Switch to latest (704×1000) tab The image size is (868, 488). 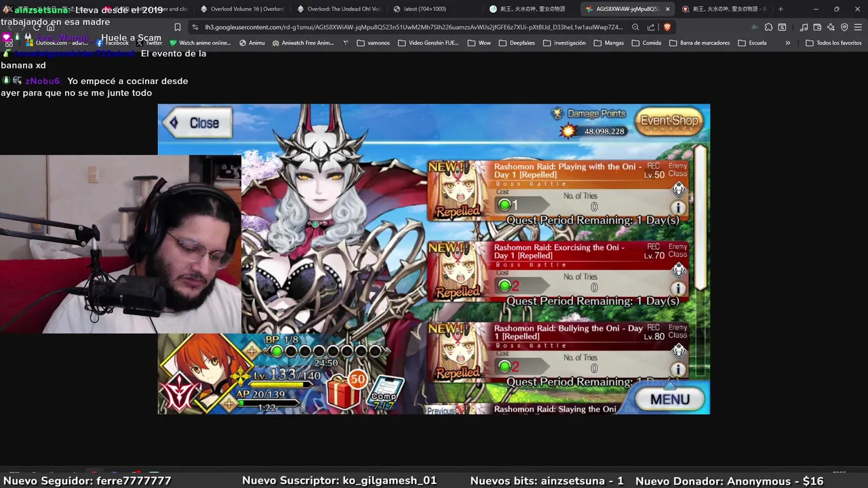click(435, 9)
